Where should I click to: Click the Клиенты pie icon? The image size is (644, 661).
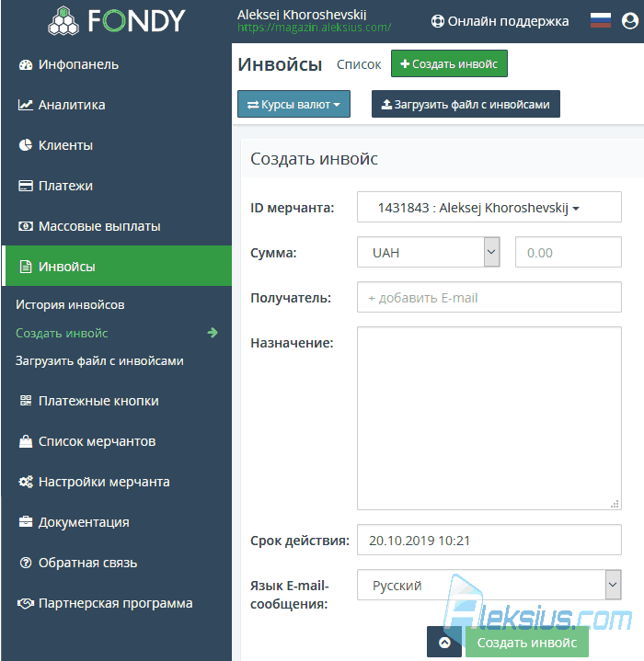tap(26, 145)
